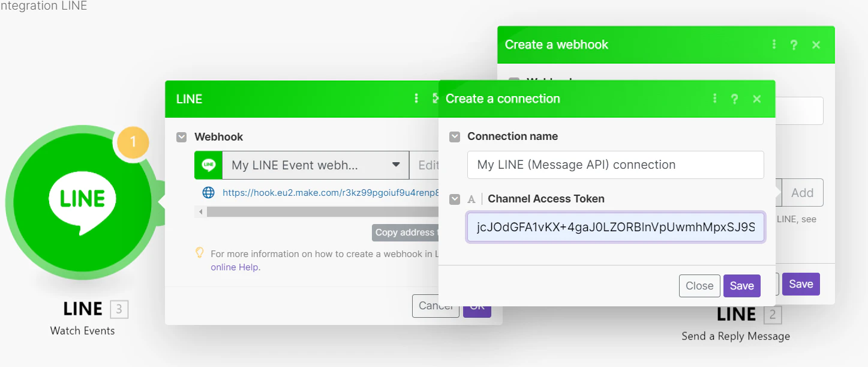Viewport: 868px width, 367px height.
Task: Click the Connection name input field
Action: pyautogui.click(x=615, y=165)
